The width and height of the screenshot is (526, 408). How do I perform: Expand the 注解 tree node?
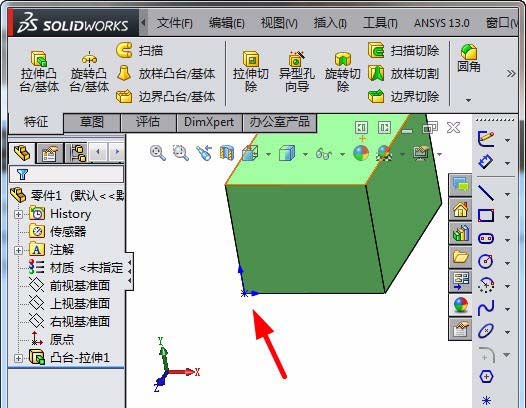18,250
